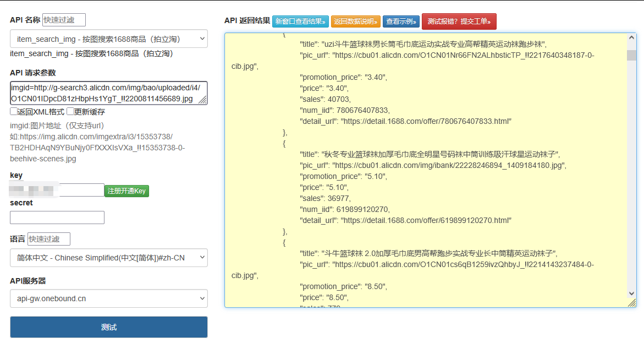This screenshot has height=348, width=644.
Task: Click 测试报错？提交工单 button
Action: [x=459, y=21]
